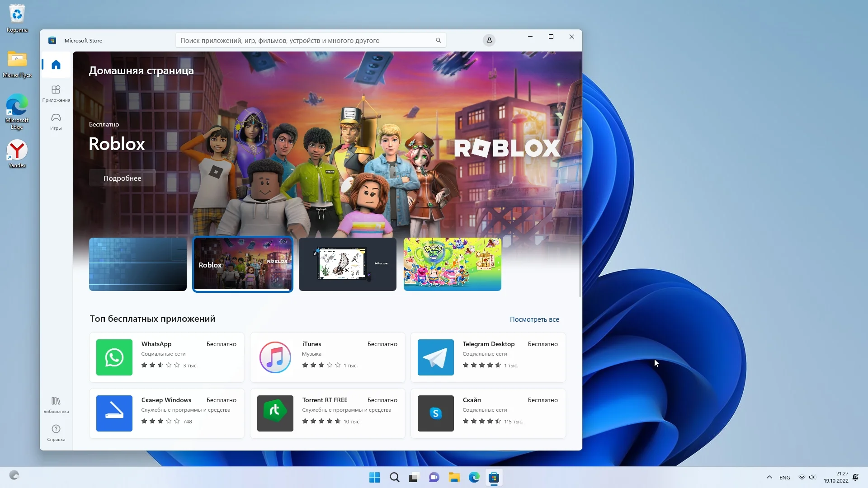
Task: Open the Библиотека library icon
Action: click(x=56, y=404)
